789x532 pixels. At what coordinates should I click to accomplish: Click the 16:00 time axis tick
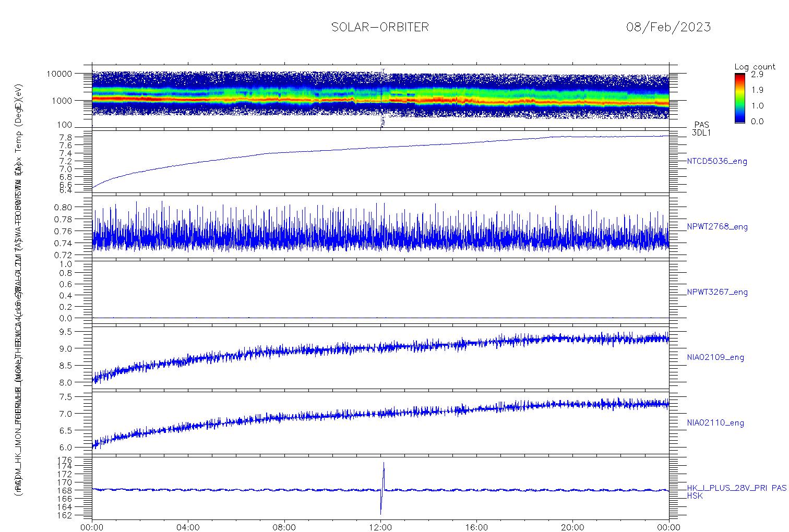[x=476, y=527]
